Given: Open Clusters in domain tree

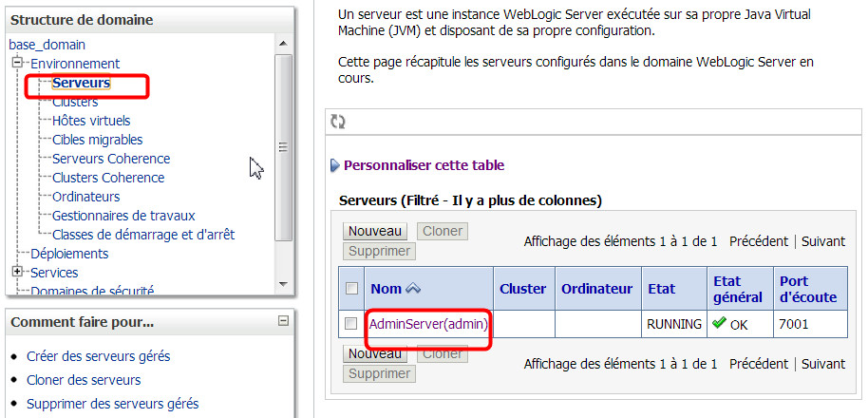Looking at the screenshot, I should pos(75,102).
